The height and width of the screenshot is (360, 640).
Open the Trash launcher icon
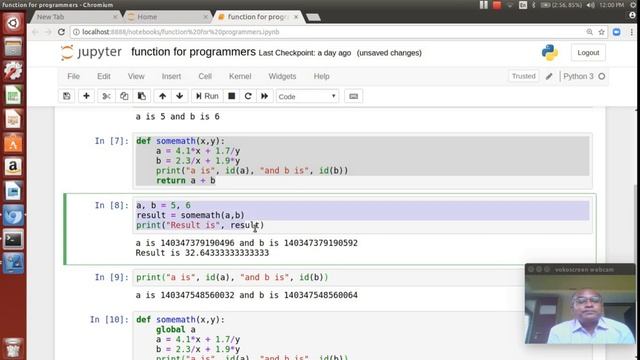(x=13, y=349)
